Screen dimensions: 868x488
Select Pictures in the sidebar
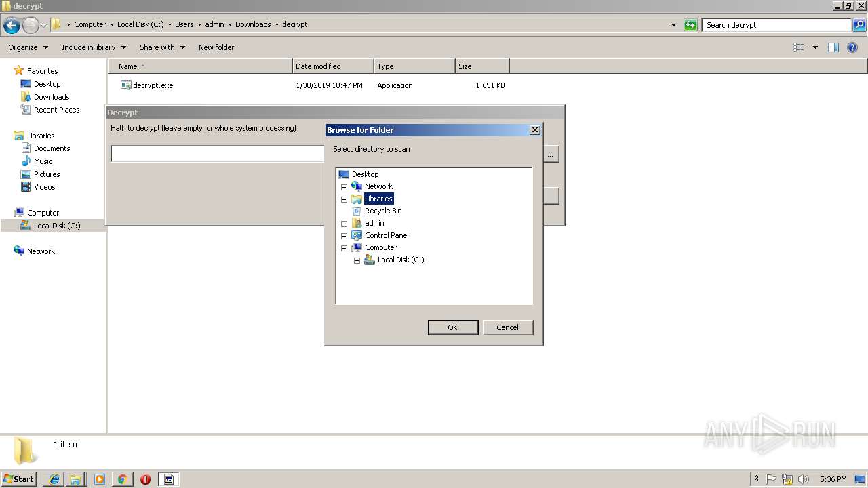[x=47, y=174]
